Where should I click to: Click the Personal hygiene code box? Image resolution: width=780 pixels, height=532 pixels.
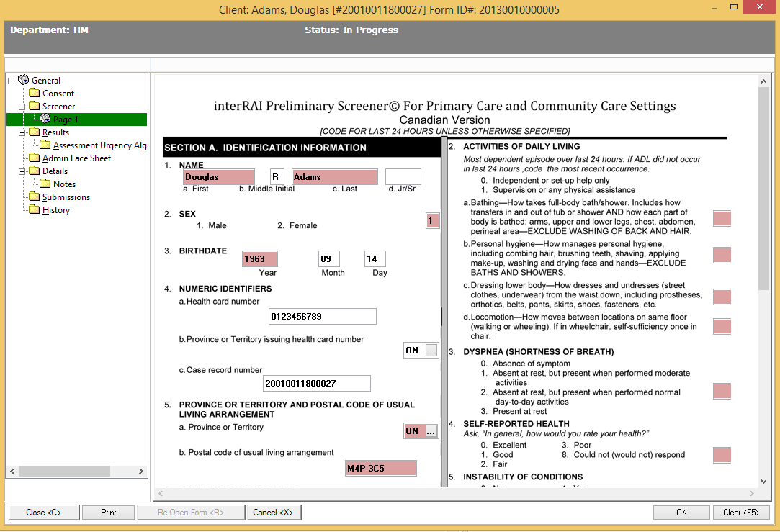pyautogui.click(x=722, y=255)
